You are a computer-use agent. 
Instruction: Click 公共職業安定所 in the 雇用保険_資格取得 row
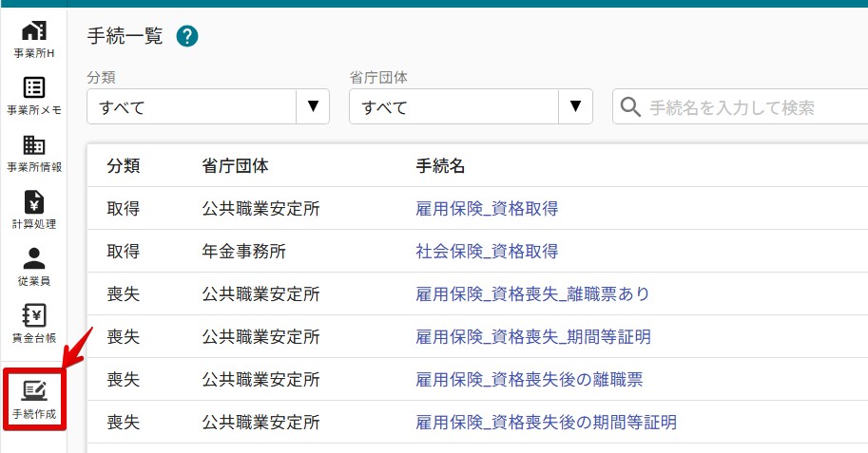point(260,209)
